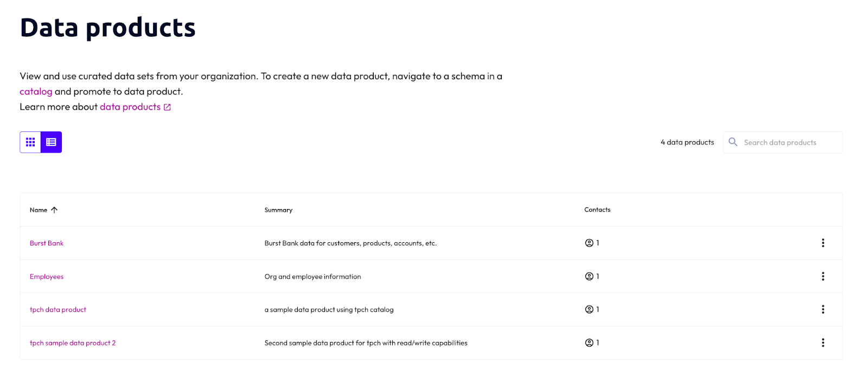868x385 pixels.
Task: Click the contacts icon for Employees
Action: tap(589, 276)
